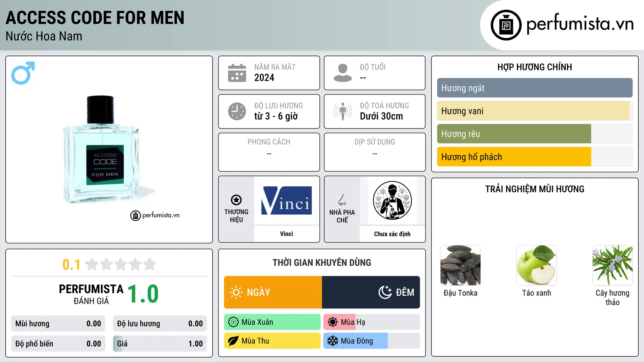Select the Ngày daytime segment

273,292
